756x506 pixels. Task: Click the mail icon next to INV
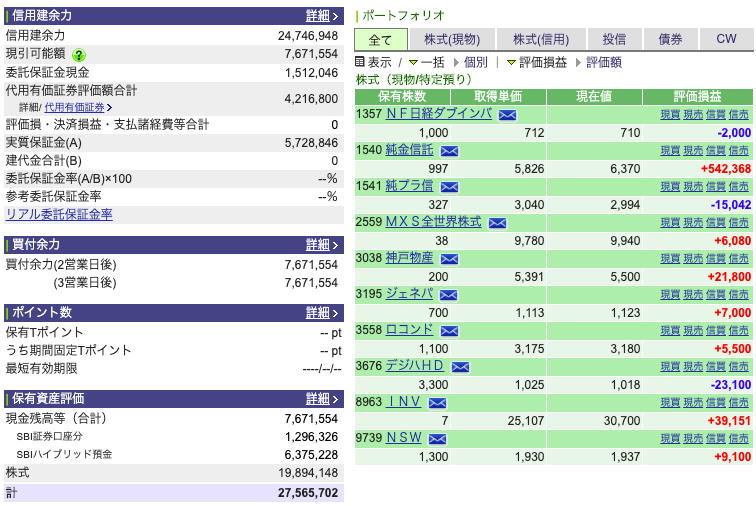[437, 403]
